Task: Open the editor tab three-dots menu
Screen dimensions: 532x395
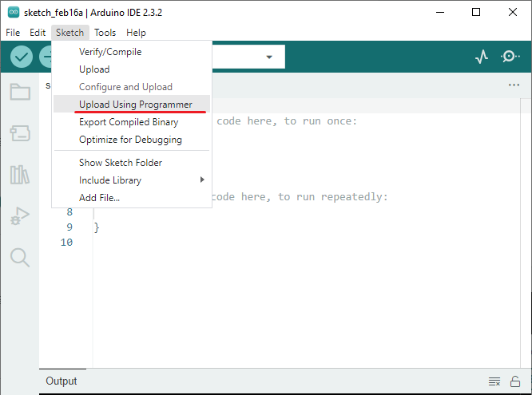Action: [x=514, y=85]
